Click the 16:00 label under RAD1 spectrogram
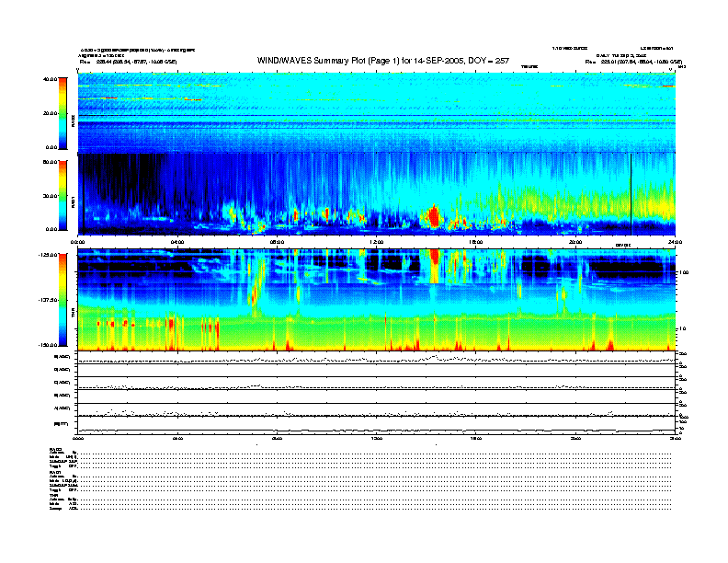Image resolution: width=728 pixels, height=563 pixels. [x=476, y=242]
